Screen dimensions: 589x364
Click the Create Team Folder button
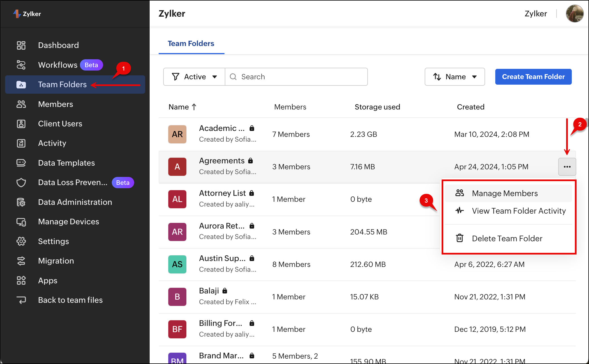click(x=533, y=77)
